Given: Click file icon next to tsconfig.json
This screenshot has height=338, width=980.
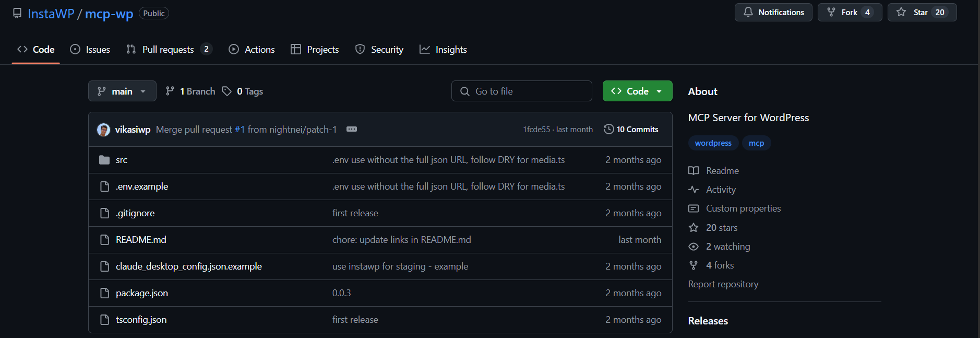Looking at the screenshot, I should point(104,320).
